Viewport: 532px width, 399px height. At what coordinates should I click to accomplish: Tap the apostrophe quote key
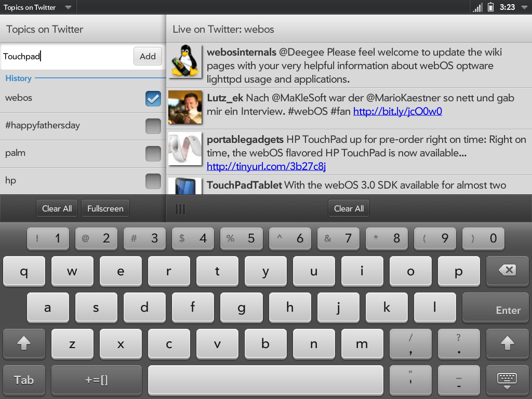pyautogui.click(x=410, y=380)
